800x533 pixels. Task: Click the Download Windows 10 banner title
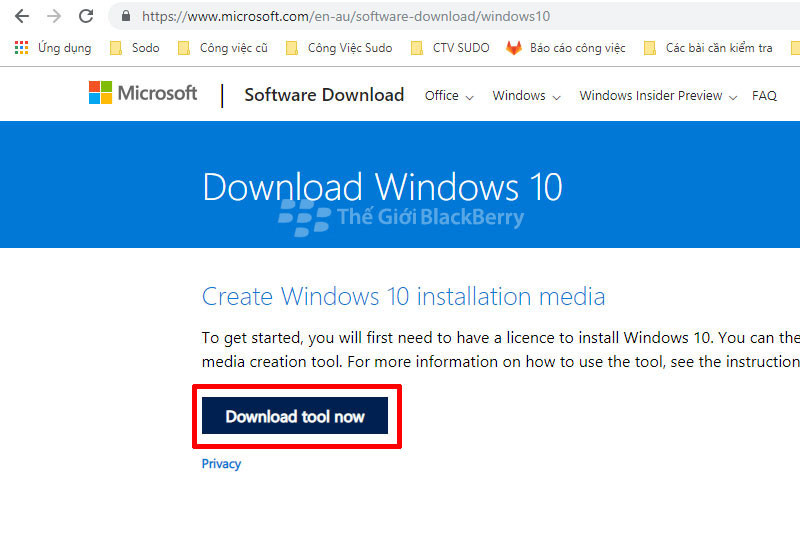coord(382,187)
